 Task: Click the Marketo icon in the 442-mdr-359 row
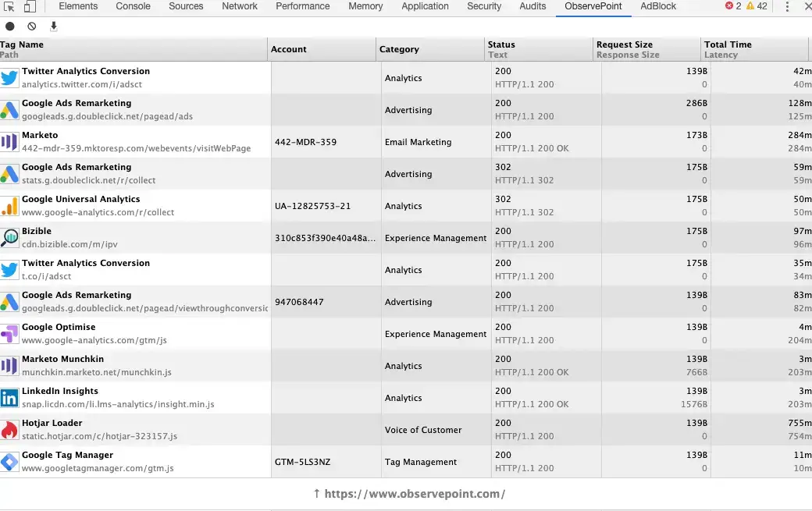[x=9, y=142]
